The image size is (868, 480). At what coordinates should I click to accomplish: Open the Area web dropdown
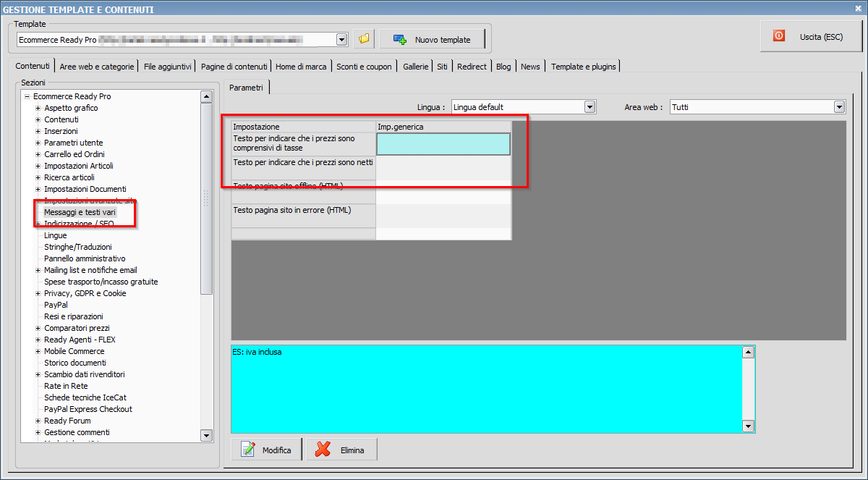coord(839,107)
